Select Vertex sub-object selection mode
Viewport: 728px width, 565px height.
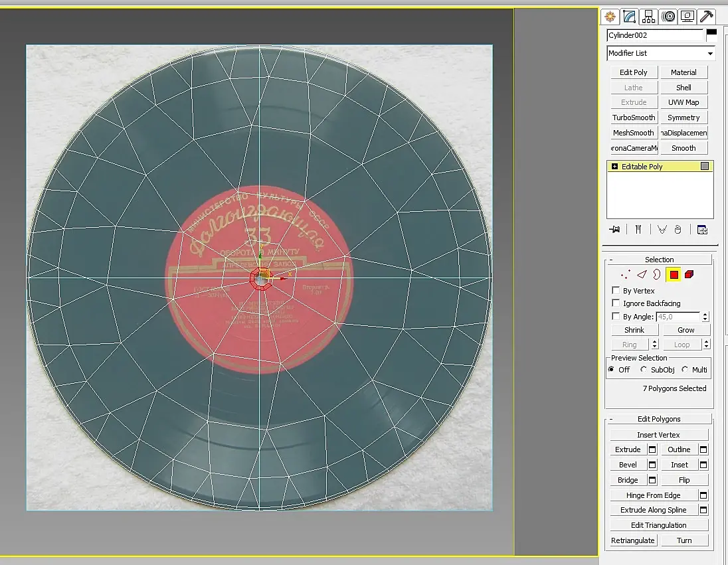pos(625,275)
